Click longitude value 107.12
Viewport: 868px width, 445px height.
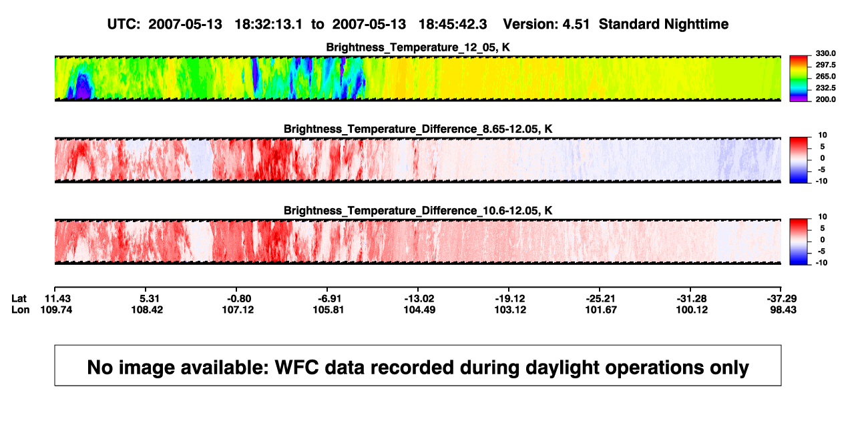click(238, 310)
